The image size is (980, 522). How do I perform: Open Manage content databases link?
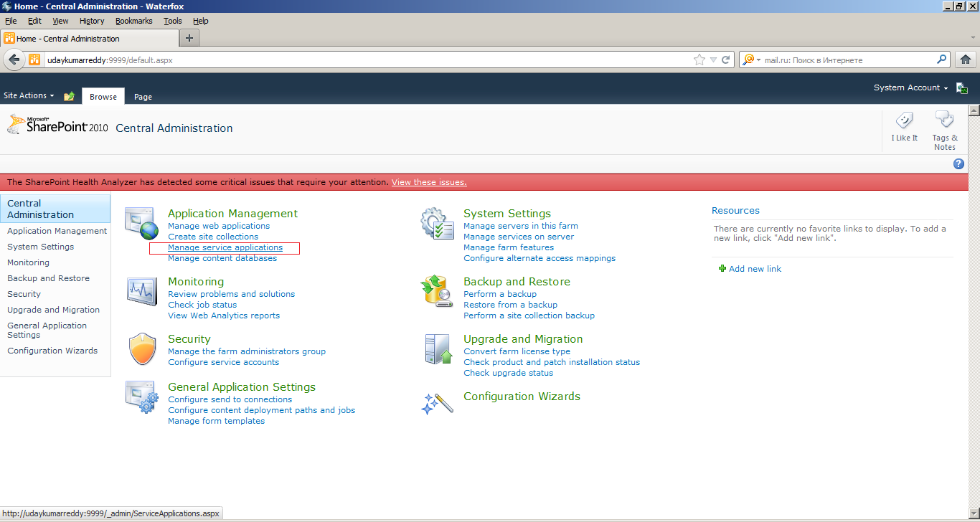pyautogui.click(x=222, y=258)
